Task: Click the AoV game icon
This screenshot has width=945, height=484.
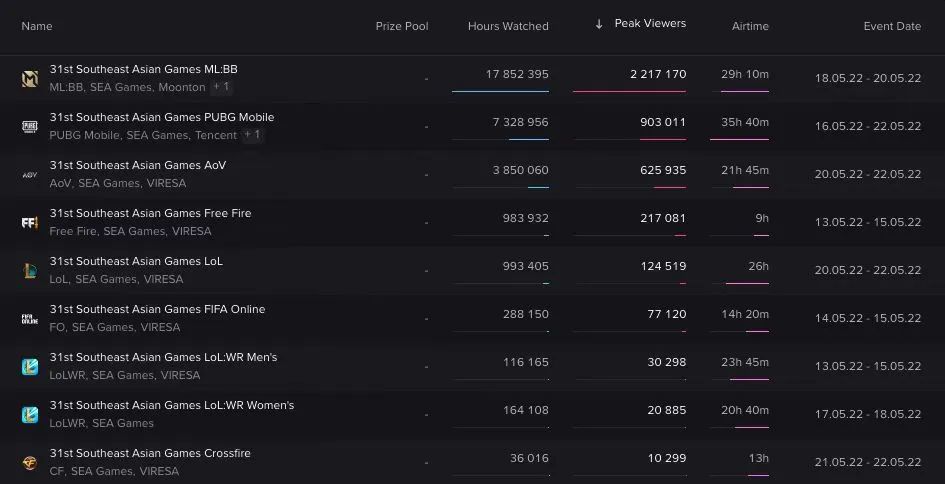Action: [x=30, y=174]
